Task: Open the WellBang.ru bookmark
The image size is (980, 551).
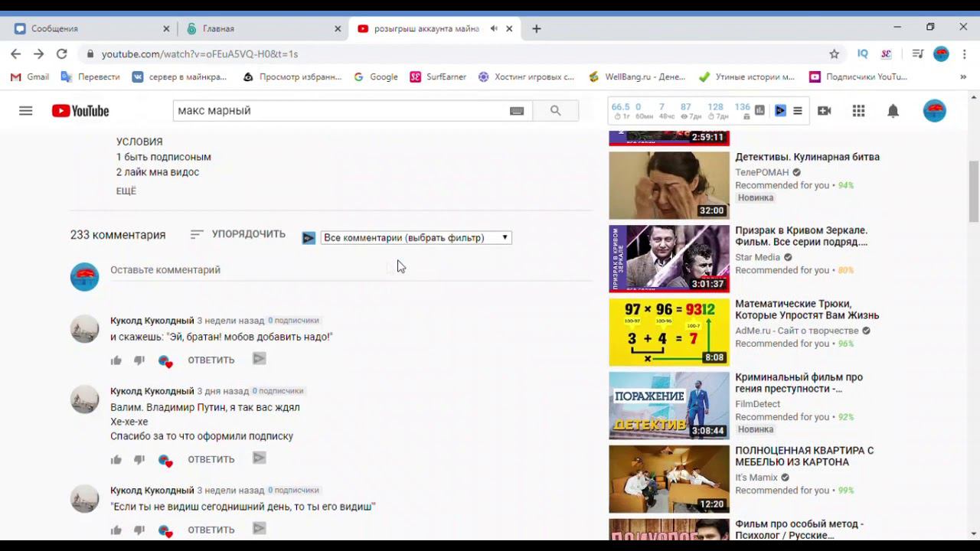Action: (x=637, y=77)
